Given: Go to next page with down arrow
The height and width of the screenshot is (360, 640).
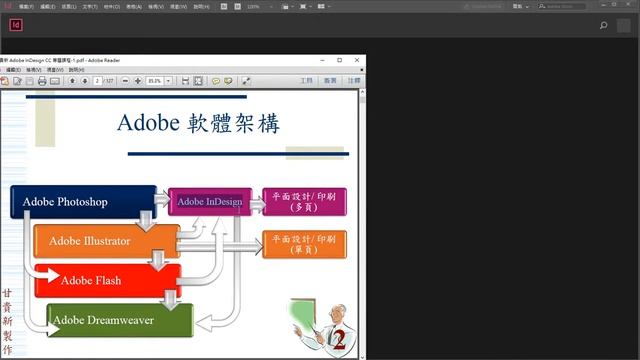Looking at the screenshot, I should pos(84,81).
